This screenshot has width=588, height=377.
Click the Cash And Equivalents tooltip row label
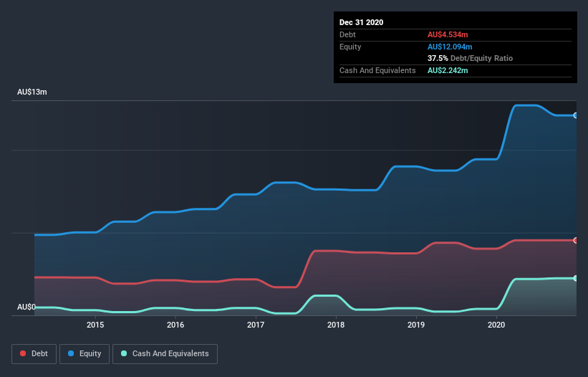coord(377,70)
